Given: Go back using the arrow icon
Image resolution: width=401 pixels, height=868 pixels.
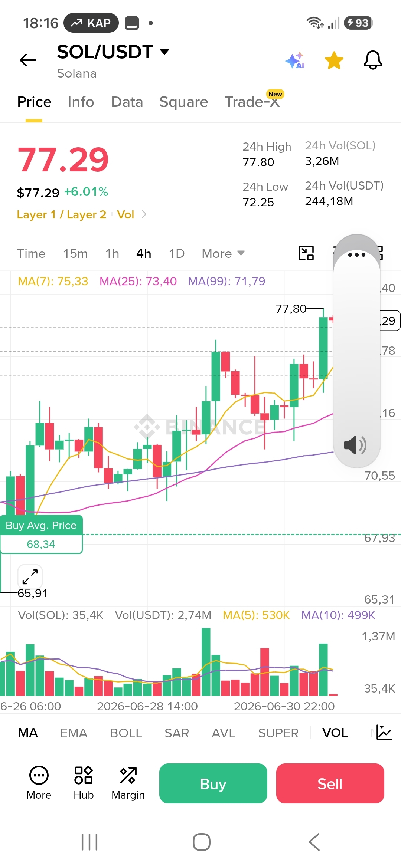Looking at the screenshot, I should (28, 60).
